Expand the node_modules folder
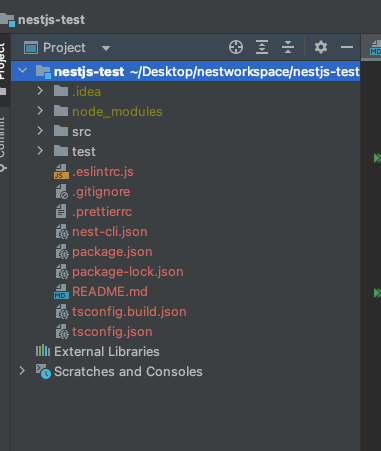 pos(40,111)
